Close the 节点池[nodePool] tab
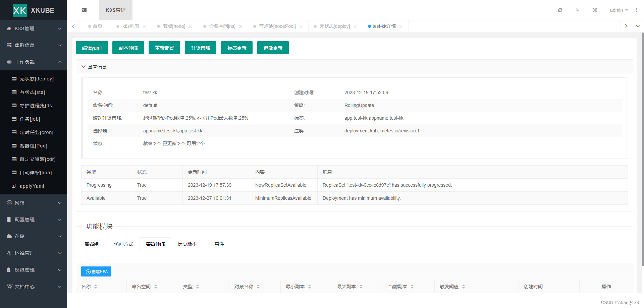This screenshot has height=308, width=644. pyautogui.click(x=301, y=26)
